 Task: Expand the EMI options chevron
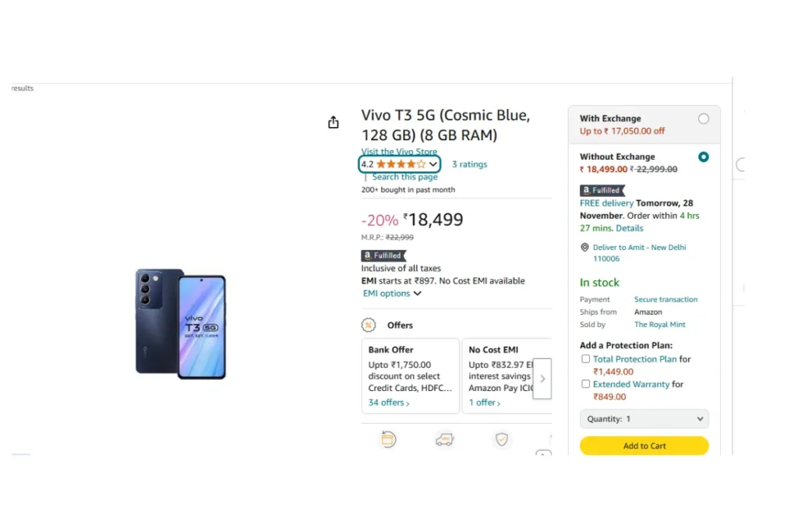click(418, 294)
